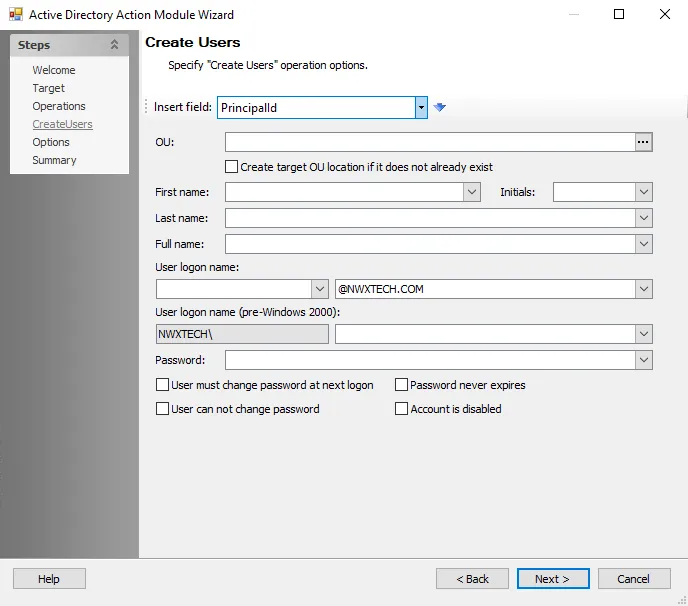688x606 pixels.
Task: Maximize the wizard window
Action: [619, 14]
